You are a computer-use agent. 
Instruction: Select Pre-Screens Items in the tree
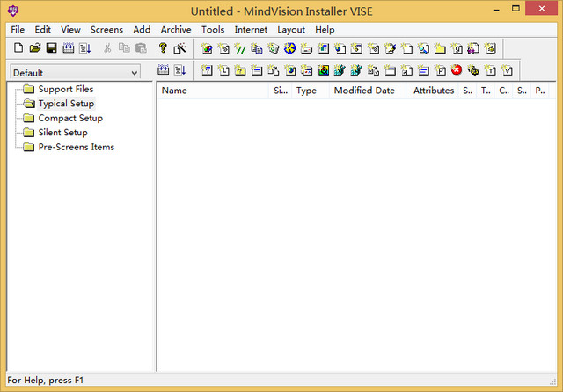[76, 147]
